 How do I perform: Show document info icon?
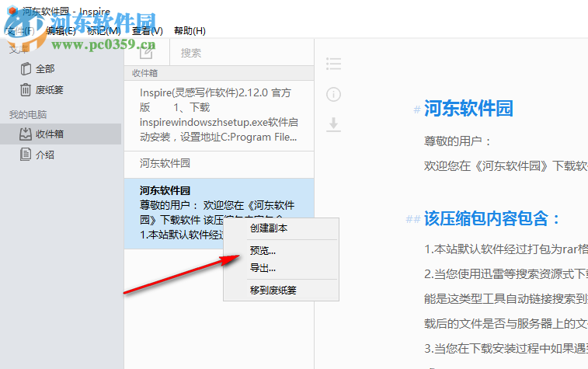point(333,94)
